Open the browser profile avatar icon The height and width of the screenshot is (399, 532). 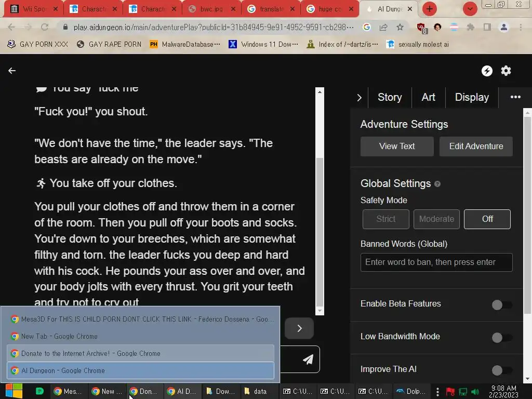tap(504, 27)
